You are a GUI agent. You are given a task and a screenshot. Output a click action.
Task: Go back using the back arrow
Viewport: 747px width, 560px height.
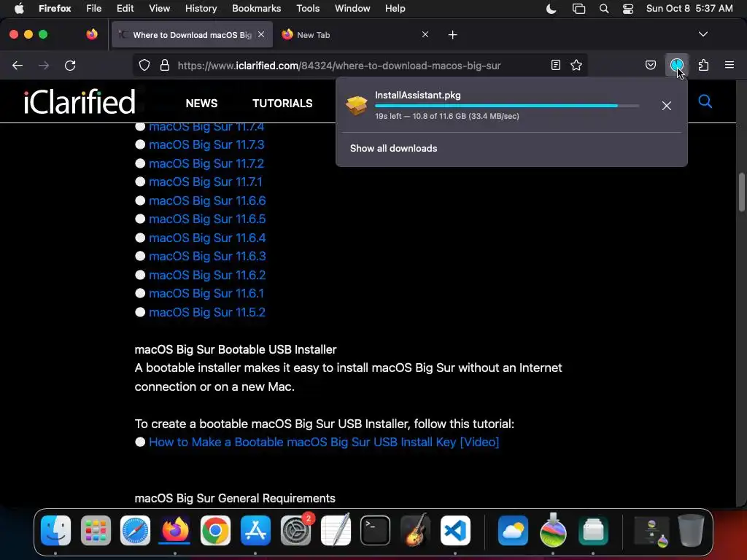[18, 65]
